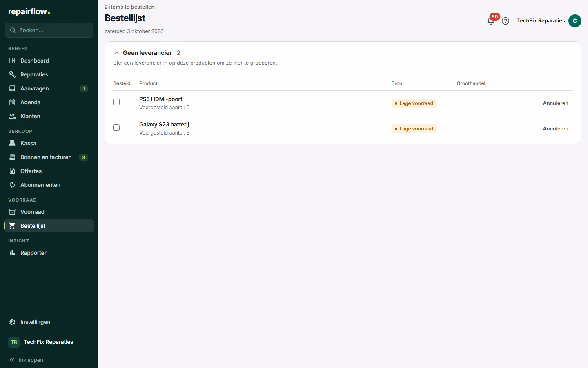Open the notifications bell
Screen dimensions: 588x368
point(491,21)
